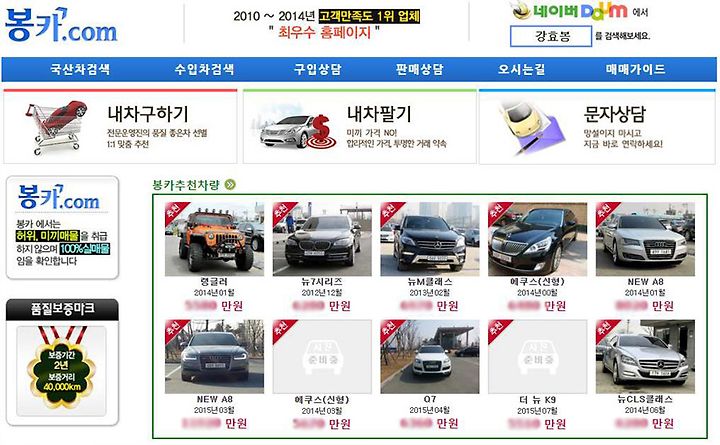Click the dollar target car icon
The height and width of the screenshot is (445, 720).
(x=295, y=131)
